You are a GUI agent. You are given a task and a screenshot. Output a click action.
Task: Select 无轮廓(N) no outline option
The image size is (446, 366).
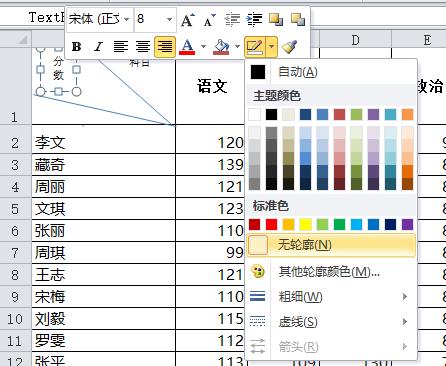coord(332,245)
